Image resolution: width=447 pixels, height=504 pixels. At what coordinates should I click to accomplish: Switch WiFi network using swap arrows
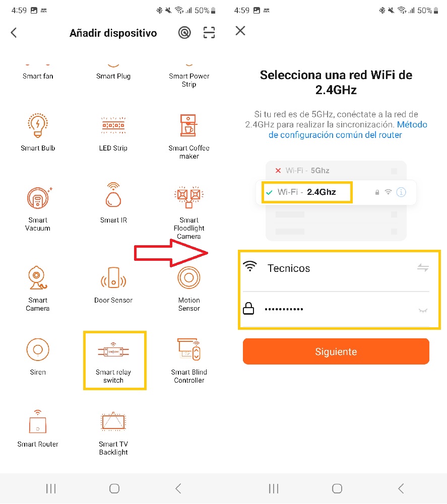pos(423,268)
